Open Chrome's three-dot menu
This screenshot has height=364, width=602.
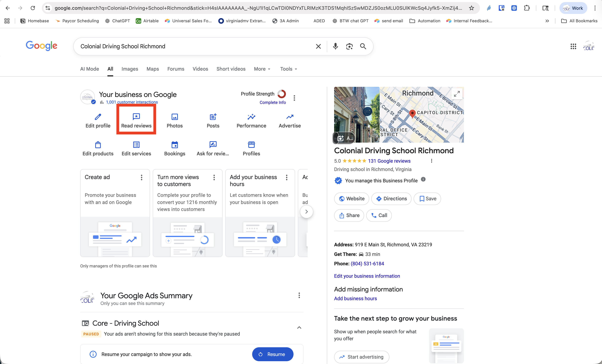pos(595,8)
